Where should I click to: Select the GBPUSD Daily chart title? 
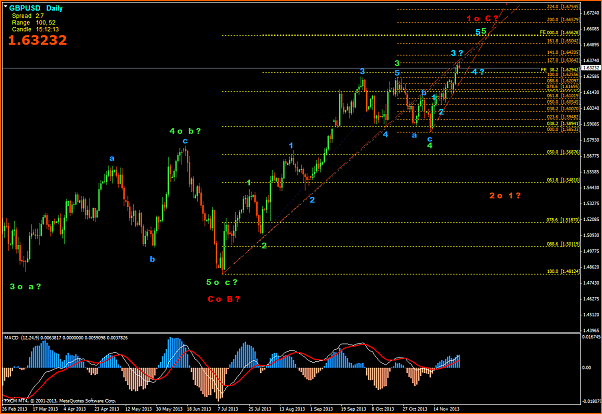tap(36, 8)
